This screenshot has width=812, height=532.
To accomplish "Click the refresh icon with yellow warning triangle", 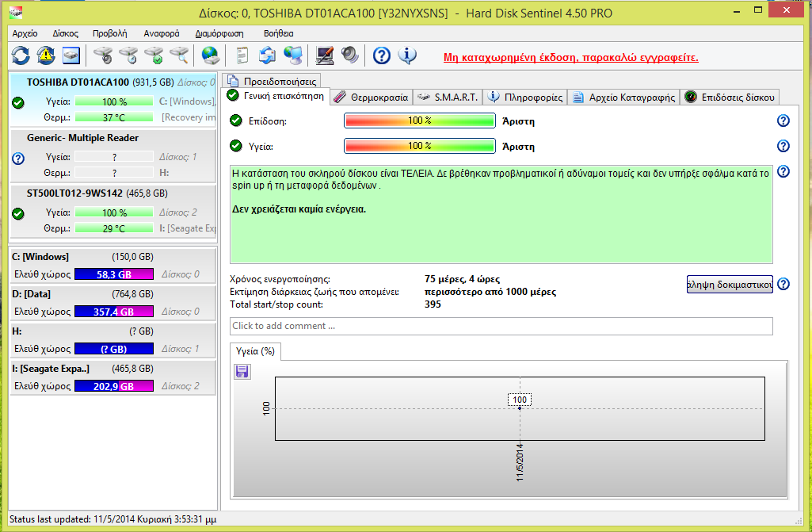I will [x=46, y=55].
